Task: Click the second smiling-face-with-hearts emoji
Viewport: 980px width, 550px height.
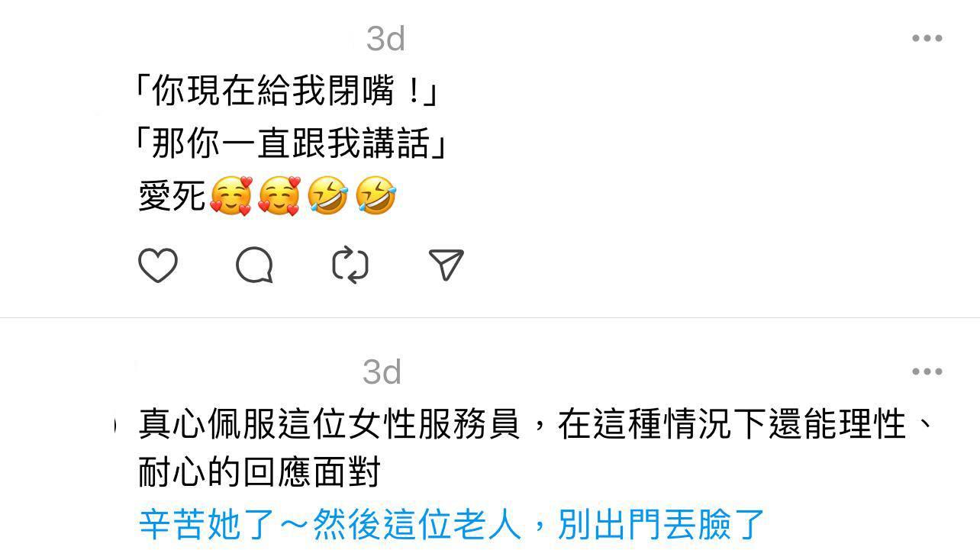Action: pos(279,195)
